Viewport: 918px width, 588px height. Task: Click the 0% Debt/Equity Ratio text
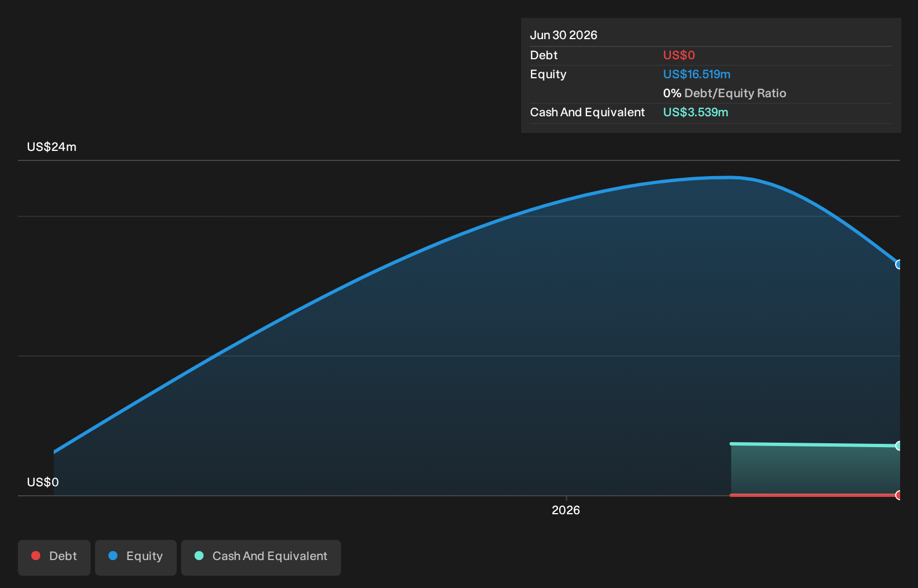(x=725, y=93)
